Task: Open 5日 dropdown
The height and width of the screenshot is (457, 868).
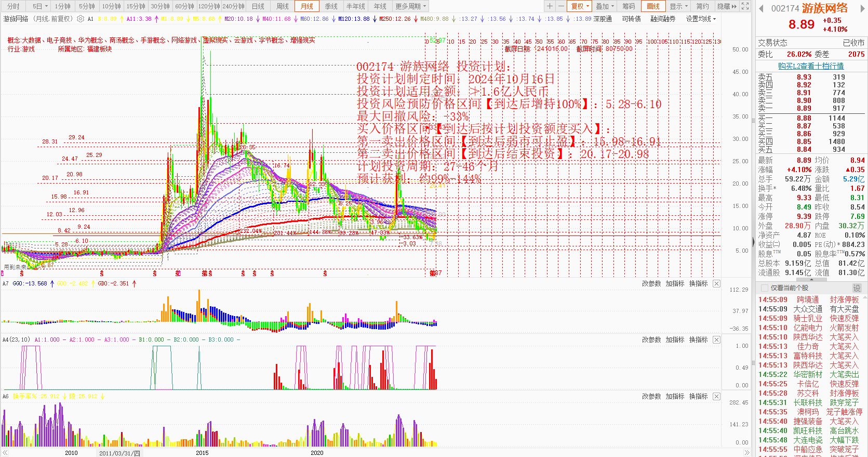Action: 39,6
